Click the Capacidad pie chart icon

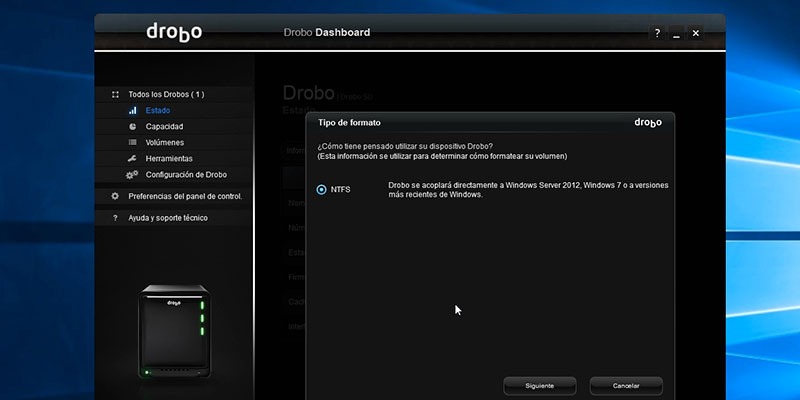(x=133, y=127)
